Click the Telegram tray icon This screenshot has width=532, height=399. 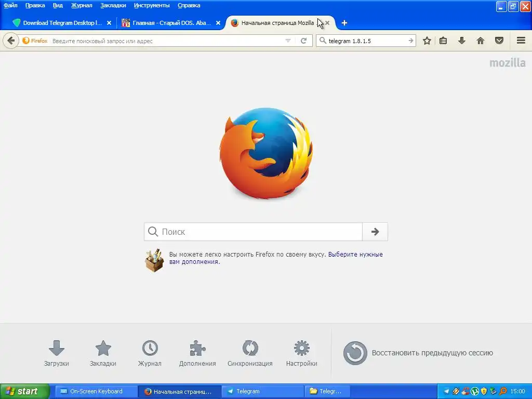[446, 391]
